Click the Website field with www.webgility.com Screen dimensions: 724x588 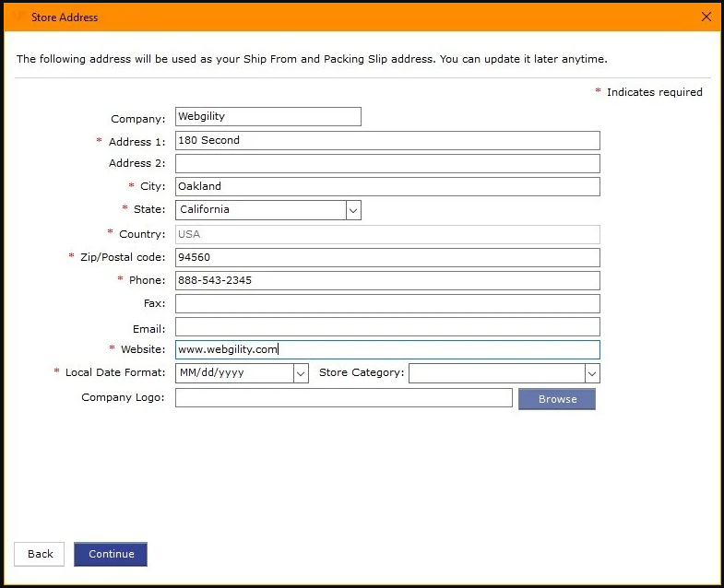click(x=387, y=350)
